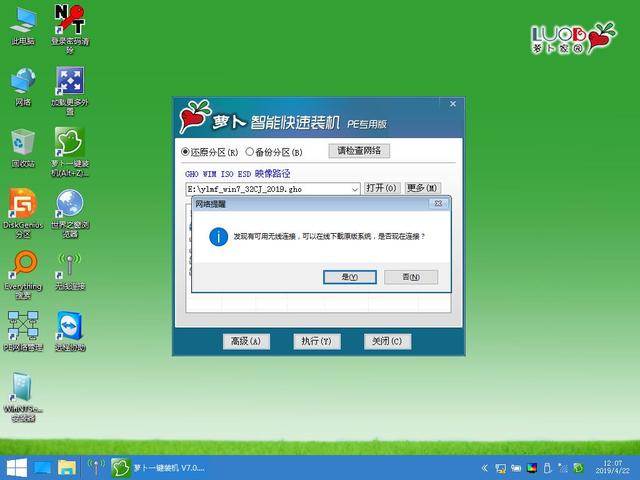Screen dimensions: 640x480
Task: Switch to 萝卜一键装机 V7.0 taskbar item
Action: 159,468
